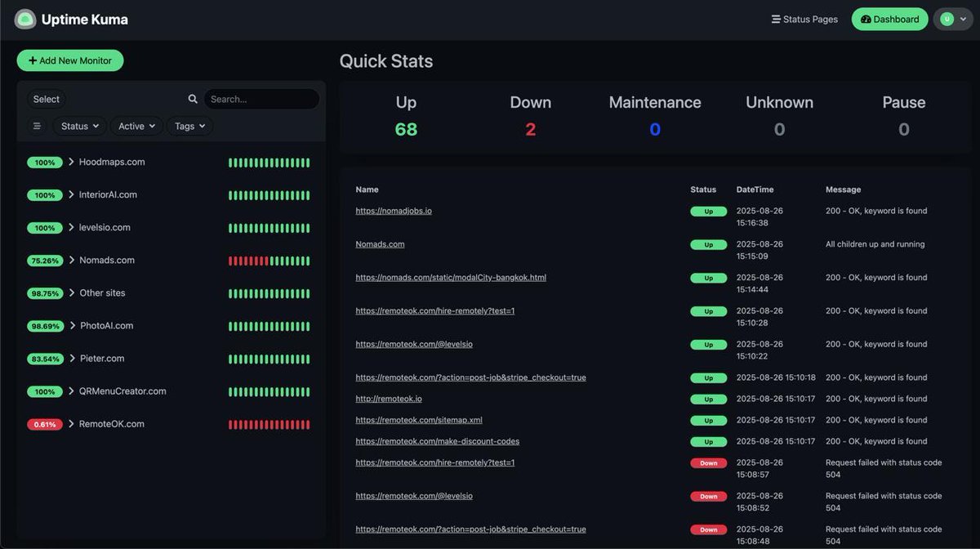
Task: Click the Uptime Kuma logo icon
Action: [25, 19]
